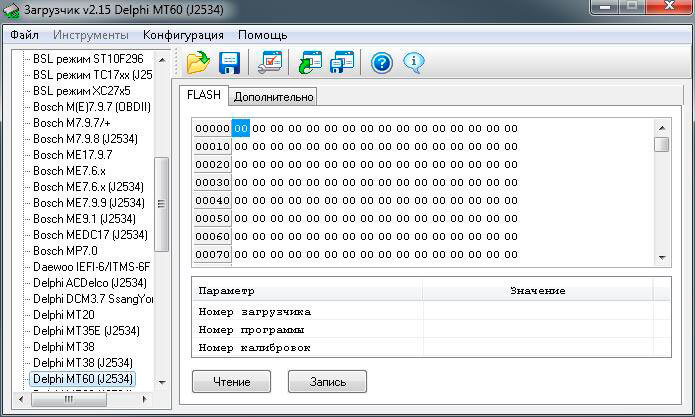Select Delphi MT38 (J2534) in the list

point(83,363)
